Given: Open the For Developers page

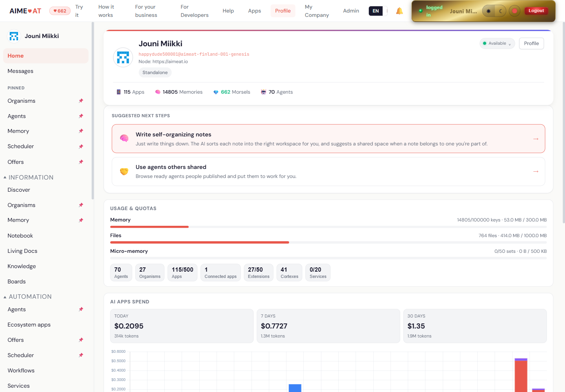Looking at the screenshot, I should click(195, 11).
